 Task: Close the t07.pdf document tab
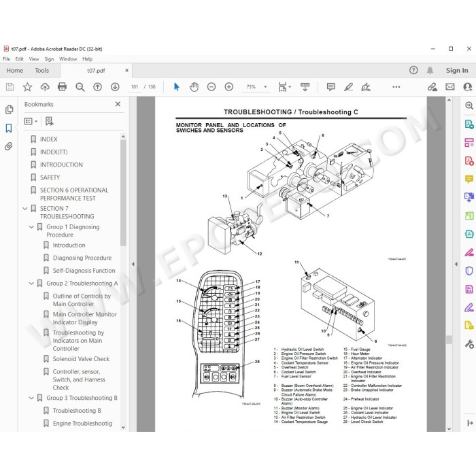pyautogui.click(x=127, y=71)
